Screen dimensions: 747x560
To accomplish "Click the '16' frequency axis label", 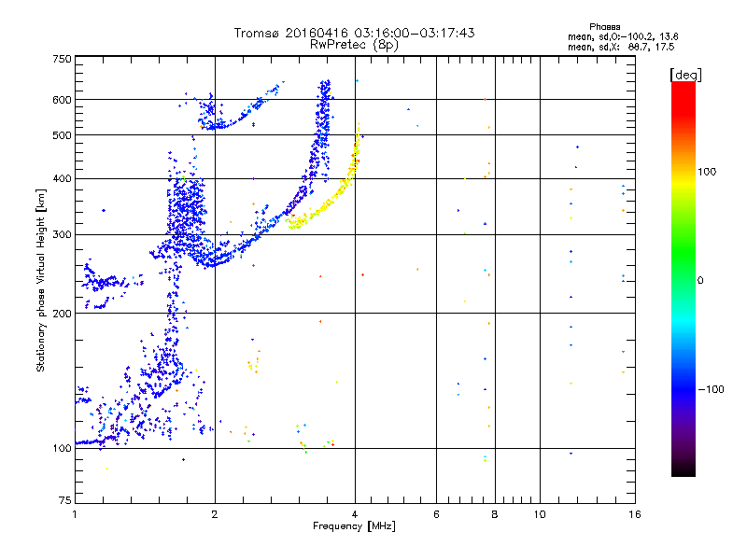I will 635,514.
